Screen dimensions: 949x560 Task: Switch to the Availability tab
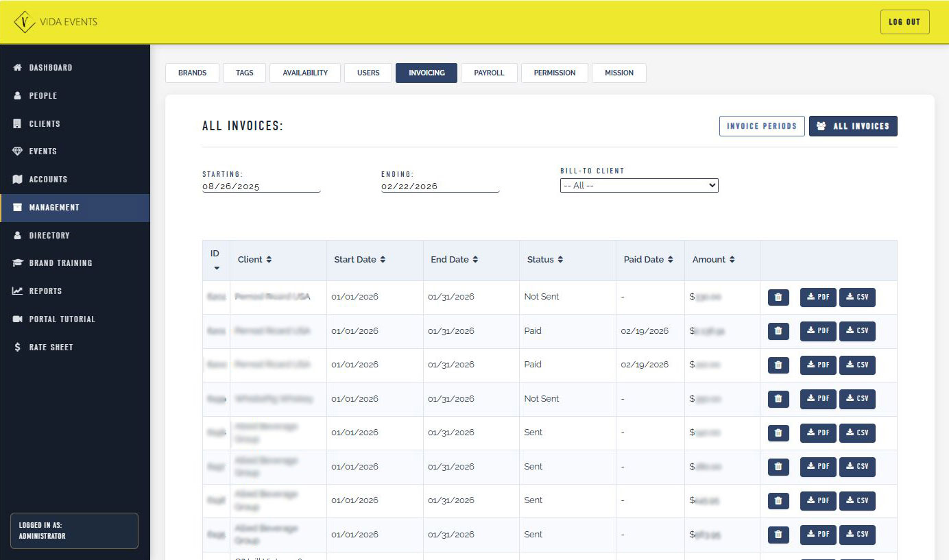(x=305, y=73)
